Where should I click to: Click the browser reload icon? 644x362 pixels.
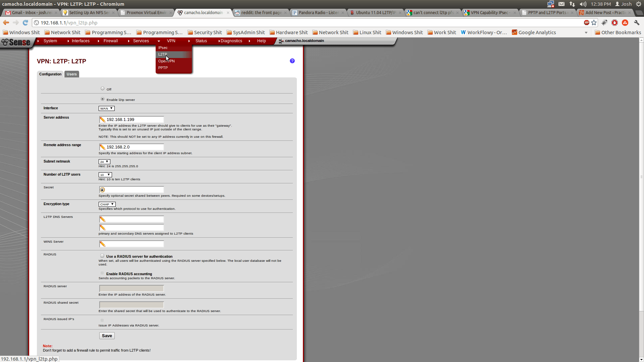[25, 22]
